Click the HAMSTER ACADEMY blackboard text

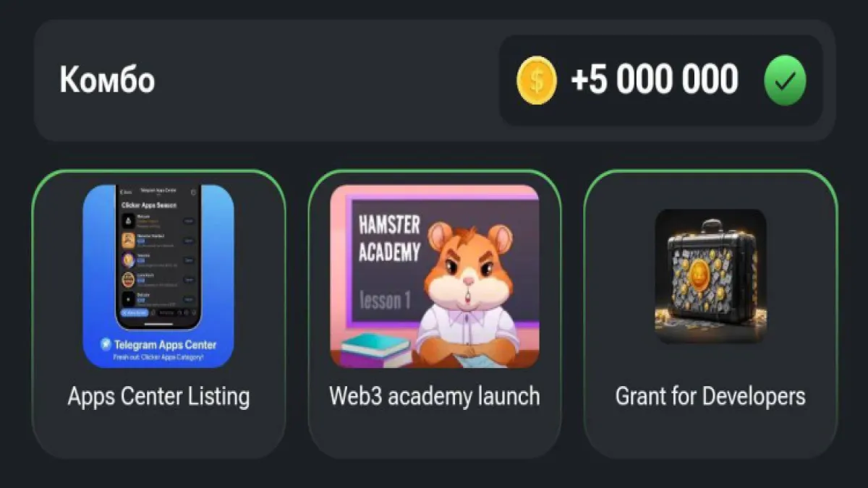[389, 239]
